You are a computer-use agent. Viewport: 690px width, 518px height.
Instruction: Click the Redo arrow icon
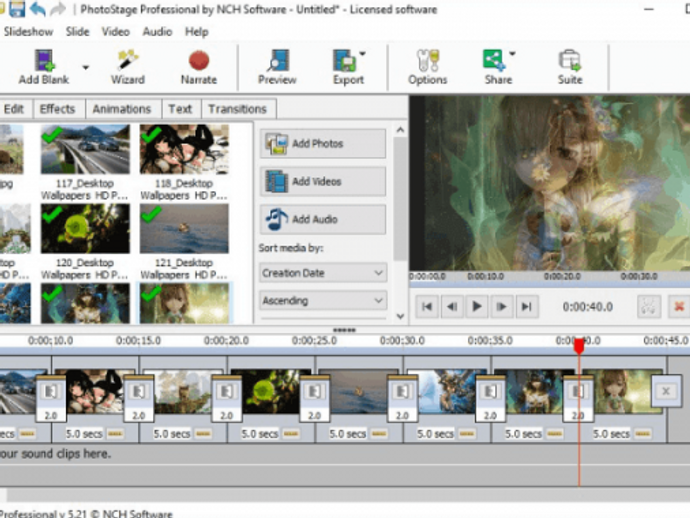[58, 9]
